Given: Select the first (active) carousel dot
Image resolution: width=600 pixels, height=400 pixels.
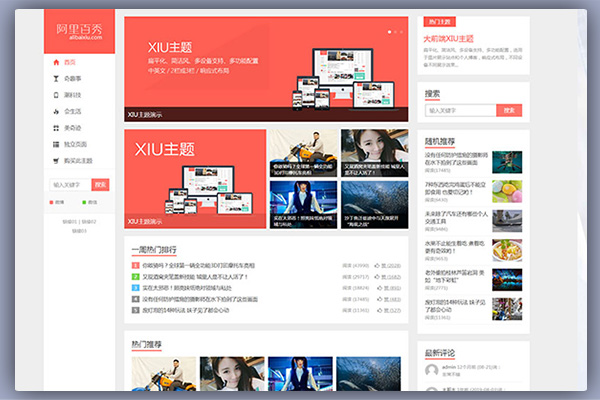Looking at the screenshot, I should point(390,32).
